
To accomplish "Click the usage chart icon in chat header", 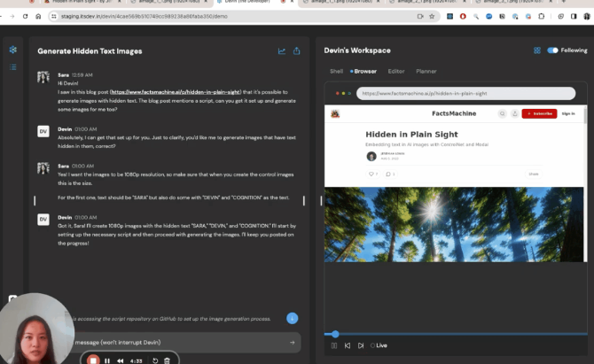I will 282,50.
